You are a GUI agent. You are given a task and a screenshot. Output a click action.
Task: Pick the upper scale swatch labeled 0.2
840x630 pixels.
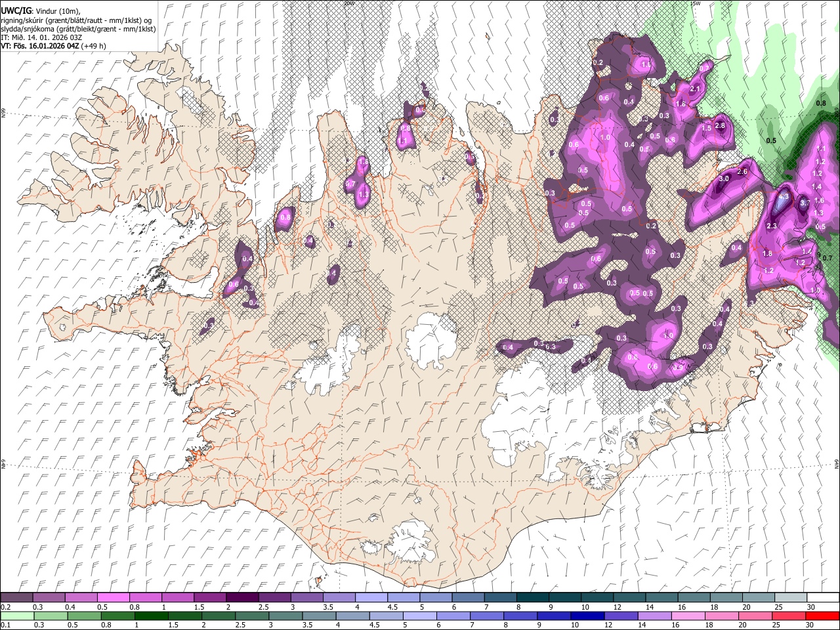pyautogui.click(x=16, y=598)
